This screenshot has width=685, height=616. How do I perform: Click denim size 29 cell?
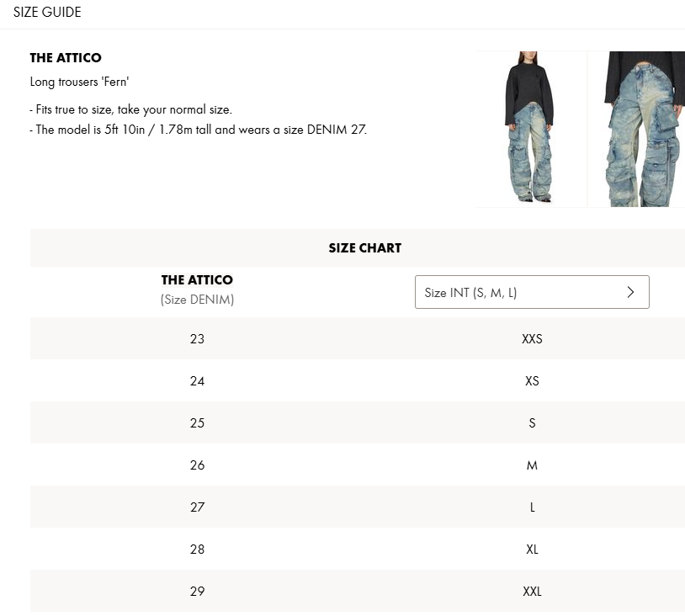[x=197, y=592]
